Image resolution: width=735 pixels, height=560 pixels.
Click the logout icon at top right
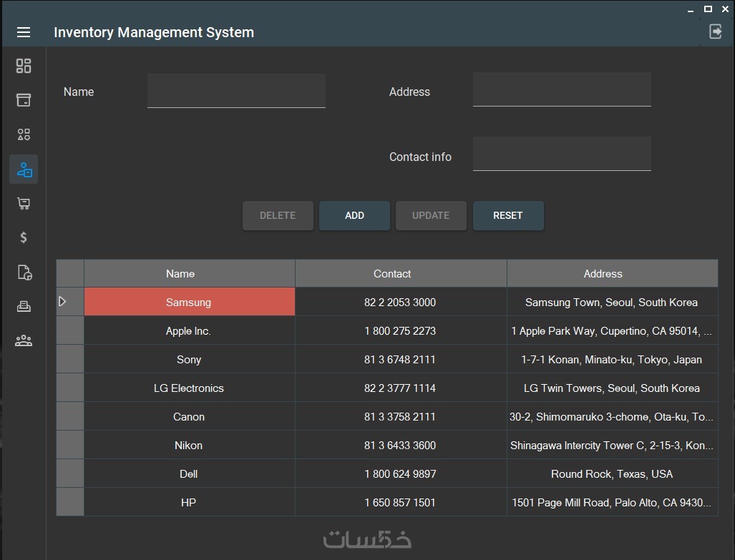(715, 31)
